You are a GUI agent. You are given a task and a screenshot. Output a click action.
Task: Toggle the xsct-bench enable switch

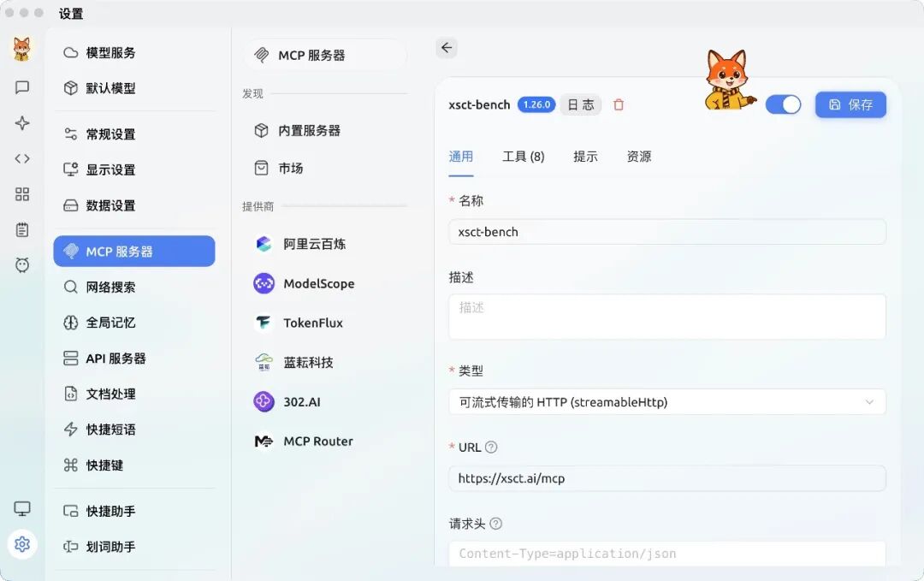(x=784, y=104)
